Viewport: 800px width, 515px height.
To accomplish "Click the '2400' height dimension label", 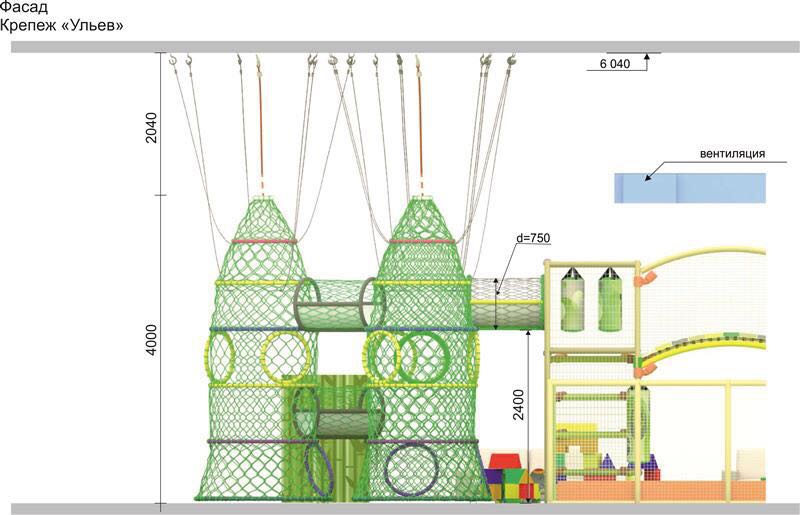I will click(x=518, y=405).
